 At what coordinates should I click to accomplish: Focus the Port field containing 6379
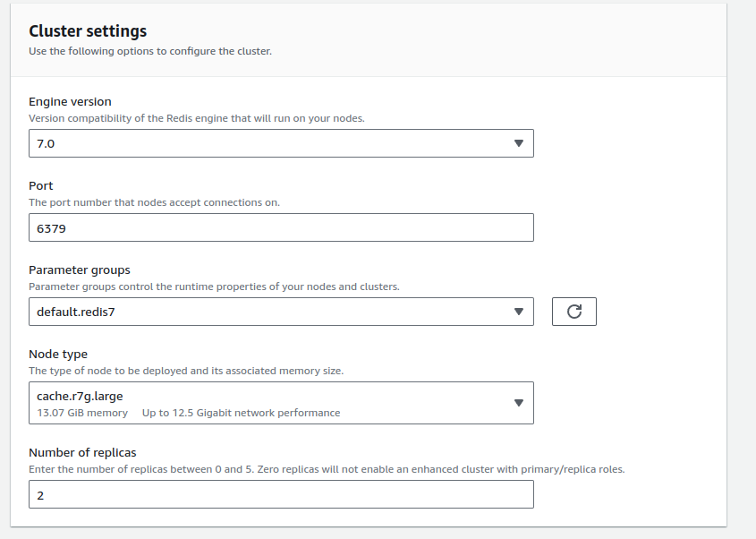pos(281,227)
